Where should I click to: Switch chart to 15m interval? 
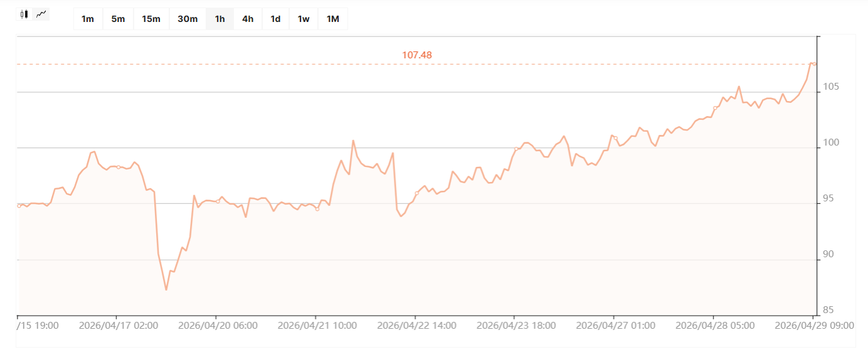click(x=151, y=19)
